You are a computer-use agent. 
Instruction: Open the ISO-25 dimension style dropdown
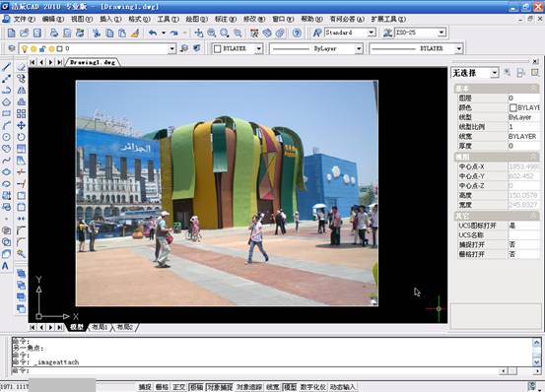click(x=442, y=33)
